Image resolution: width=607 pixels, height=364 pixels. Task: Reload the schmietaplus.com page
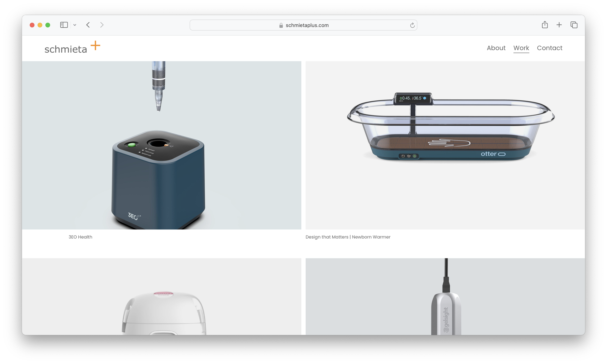tap(412, 25)
